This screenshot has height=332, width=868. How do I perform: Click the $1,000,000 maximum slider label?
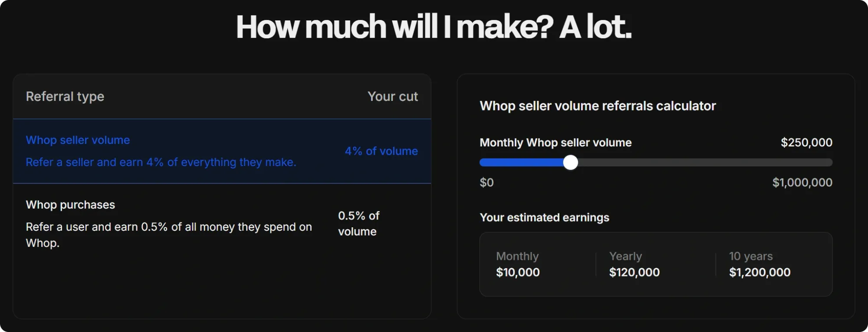(802, 183)
